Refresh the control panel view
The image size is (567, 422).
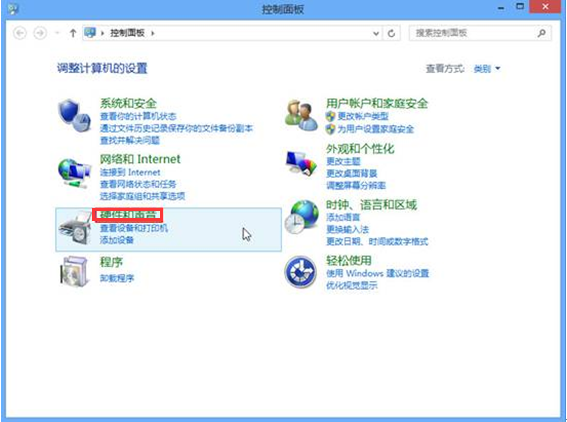(x=391, y=33)
